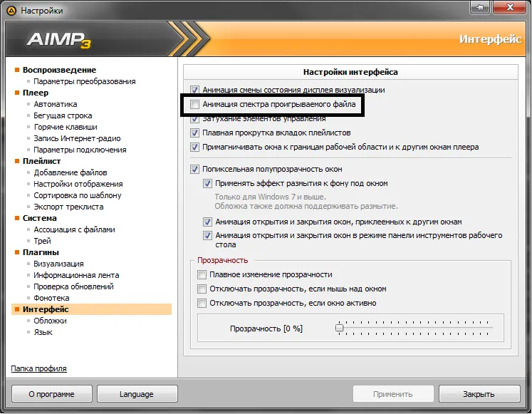Toggle Анимация смены состояния дисплея визуализации checkbox
The height and width of the screenshot is (414, 532).
click(x=194, y=90)
